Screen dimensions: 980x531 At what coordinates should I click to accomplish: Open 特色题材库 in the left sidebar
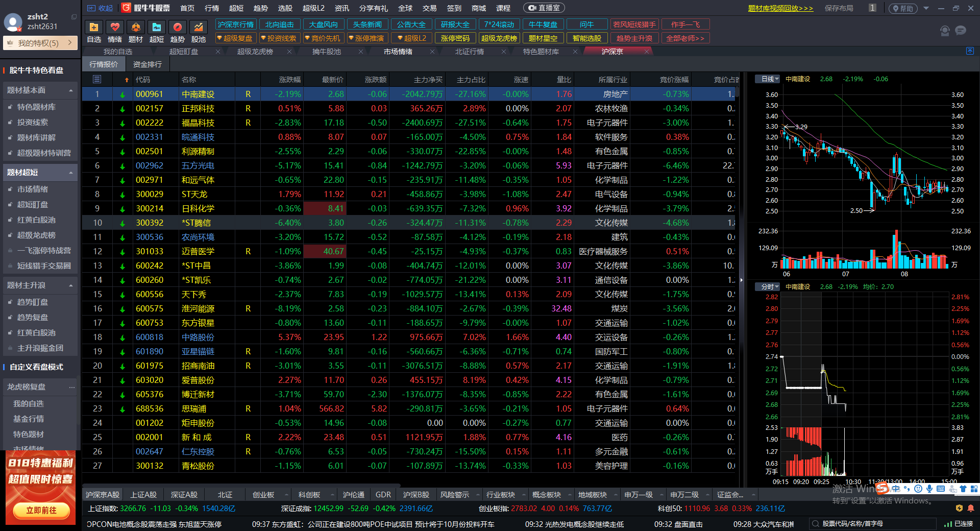click(37, 107)
